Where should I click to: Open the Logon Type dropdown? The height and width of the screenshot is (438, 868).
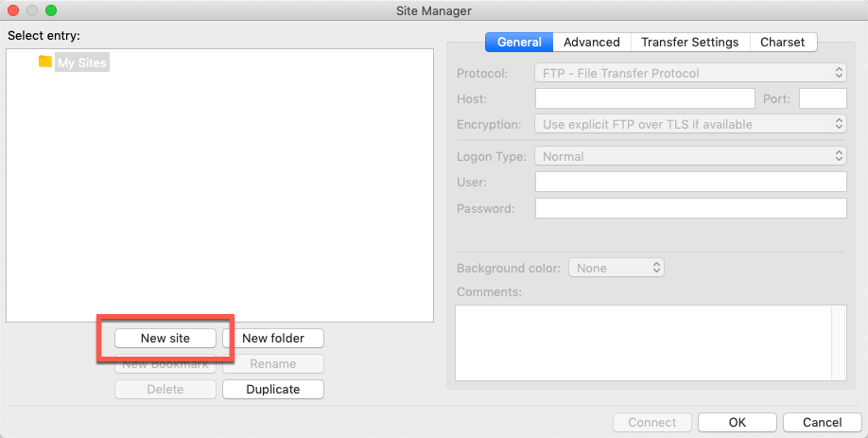click(x=690, y=156)
